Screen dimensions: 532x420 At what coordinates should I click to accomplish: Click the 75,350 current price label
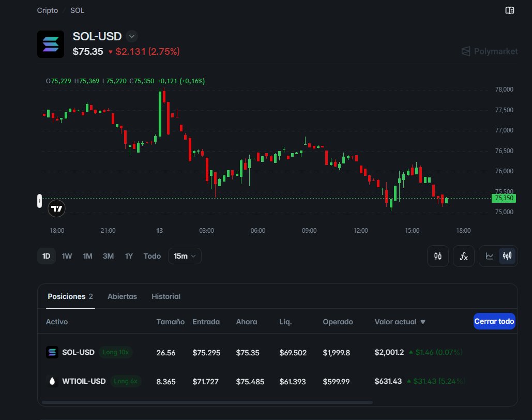click(x=504, y=198)
